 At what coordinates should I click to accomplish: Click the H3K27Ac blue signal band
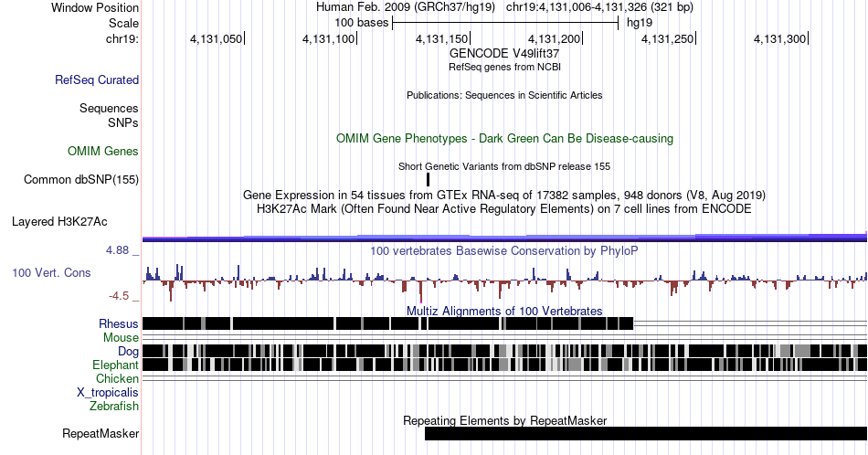(x=504, y=238)
